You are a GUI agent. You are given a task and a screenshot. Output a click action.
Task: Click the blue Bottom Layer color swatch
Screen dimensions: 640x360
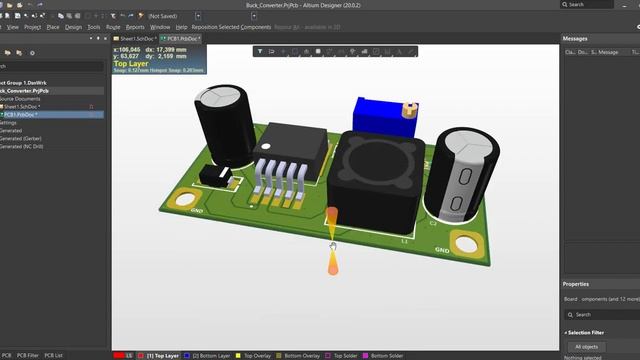tap(187, 356)
